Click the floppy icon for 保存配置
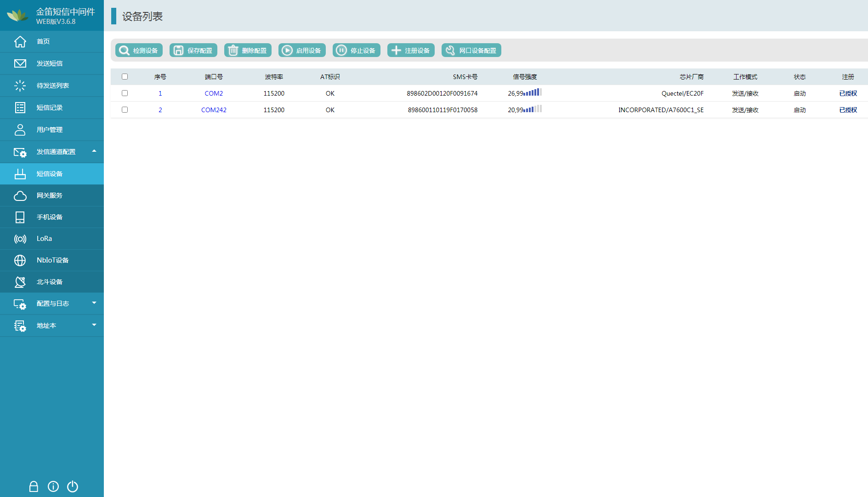The image size is (868, 497). click(178, 51)
